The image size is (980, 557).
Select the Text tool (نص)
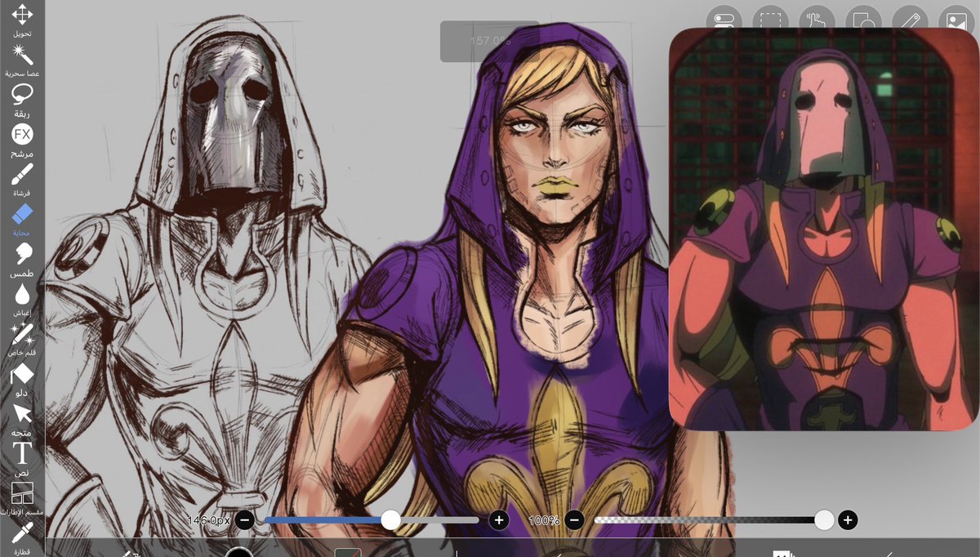click(x=22, y=459)
